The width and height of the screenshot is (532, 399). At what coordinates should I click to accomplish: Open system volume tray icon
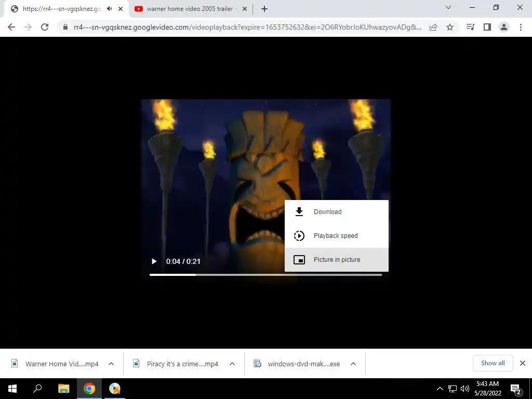click(465, 389)
